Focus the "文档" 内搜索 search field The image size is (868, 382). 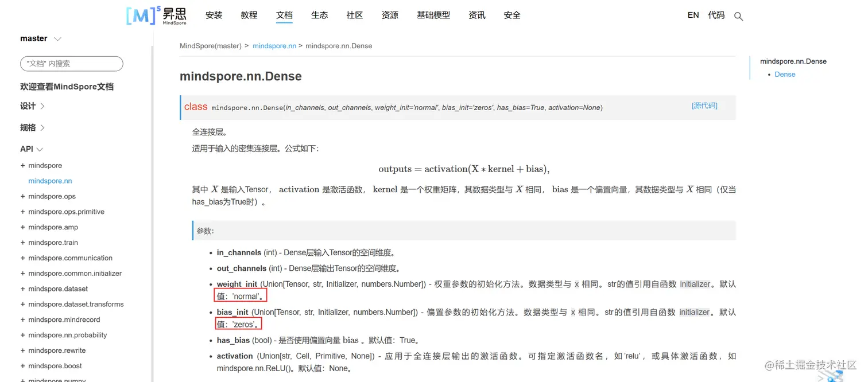pos(72,64)
